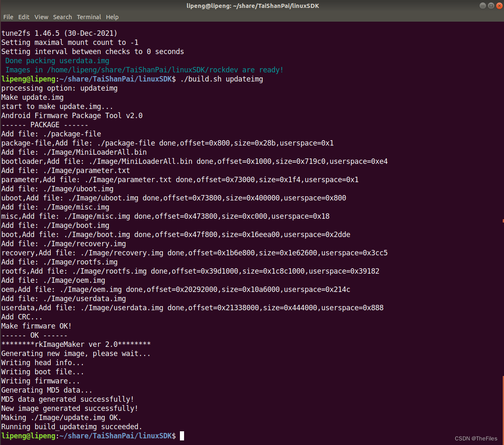Open the Terminal menu
The width and height of the screenshot is (504, 445).
89,17
